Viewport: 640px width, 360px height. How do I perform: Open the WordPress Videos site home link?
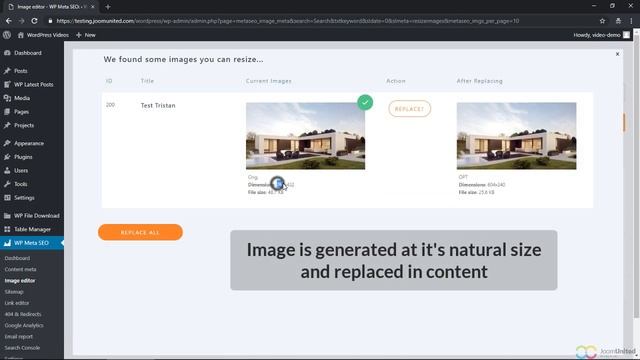point(43,35)
